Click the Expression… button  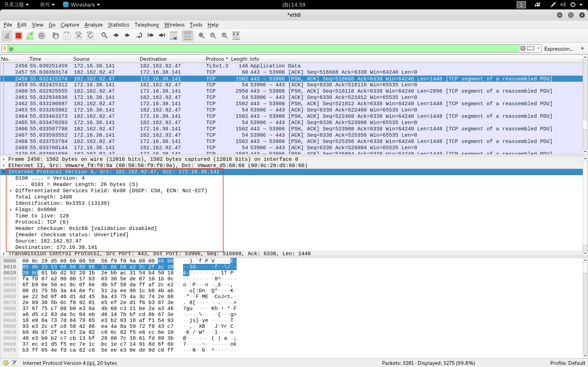[558, 49]
